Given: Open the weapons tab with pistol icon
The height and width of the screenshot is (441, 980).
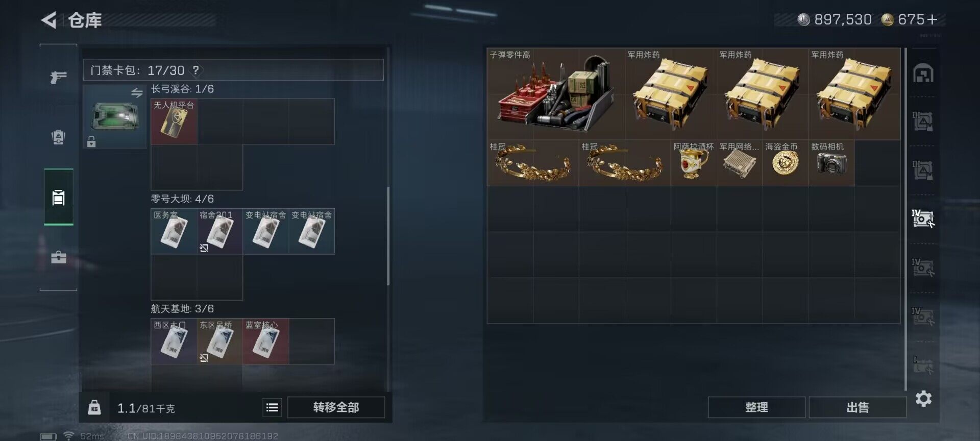Looking at the screenshot, I should [x=58, y=77].
